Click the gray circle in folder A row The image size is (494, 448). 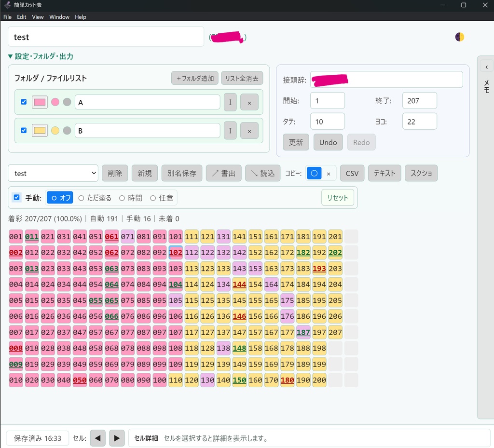(x=67, y=102)
